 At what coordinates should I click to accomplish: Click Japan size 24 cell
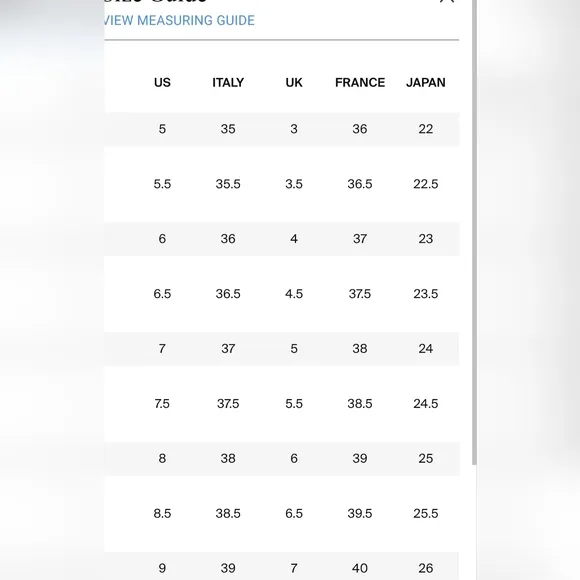point(426,348)
